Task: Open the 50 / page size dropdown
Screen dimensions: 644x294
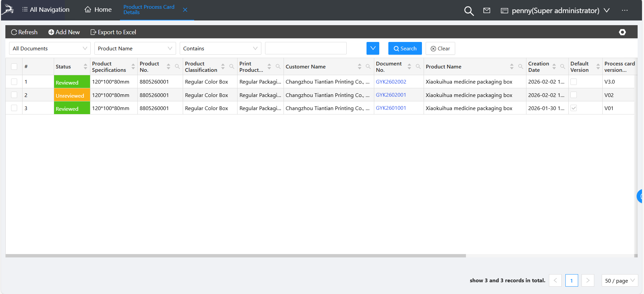Action: 619,281
